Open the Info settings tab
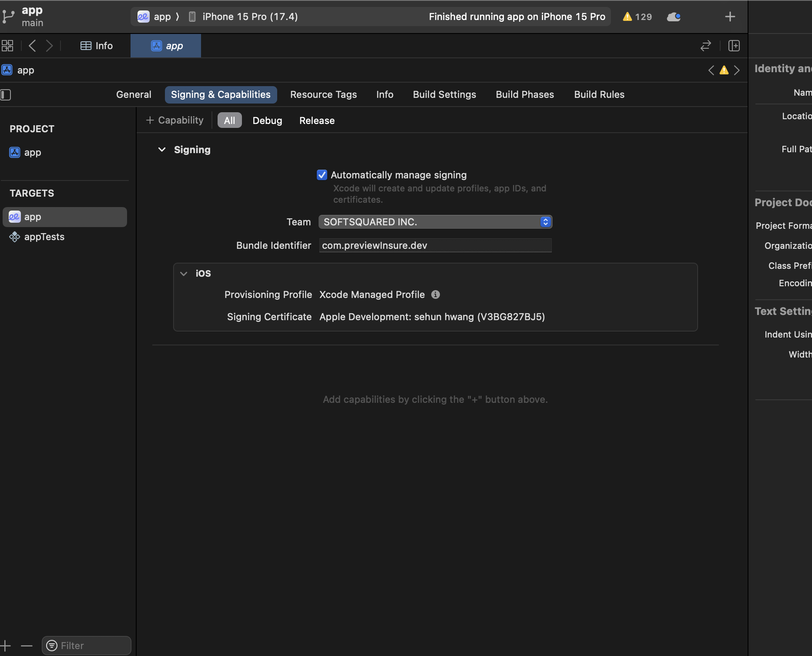The width and height of the screenshot is (812, 656). pos(385,95)
